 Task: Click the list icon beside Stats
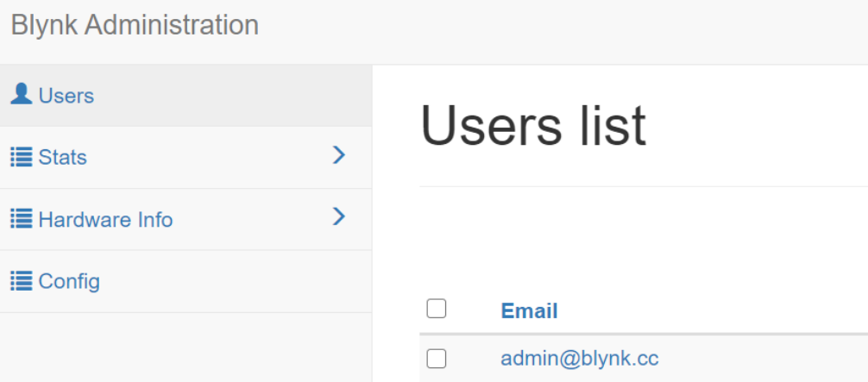pyautogui.click(x=22, y=157)
